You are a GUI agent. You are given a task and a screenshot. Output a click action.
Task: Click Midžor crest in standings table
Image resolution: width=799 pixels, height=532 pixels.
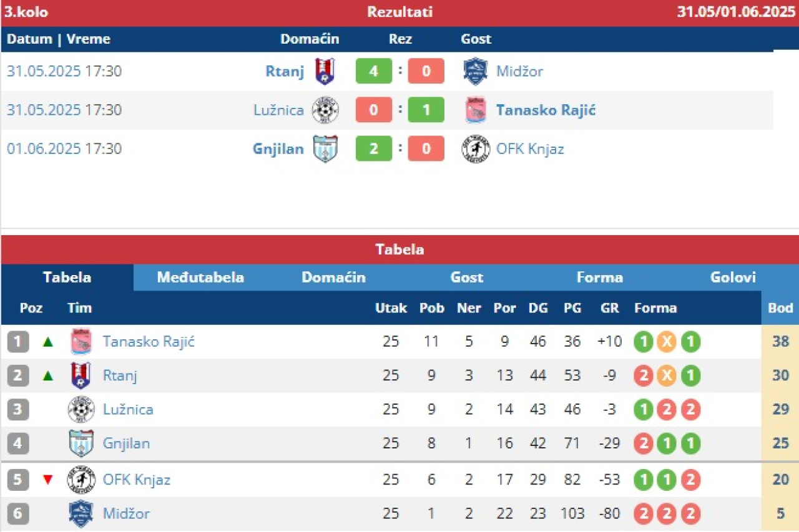pyautogui.click(x=81, y=514)
